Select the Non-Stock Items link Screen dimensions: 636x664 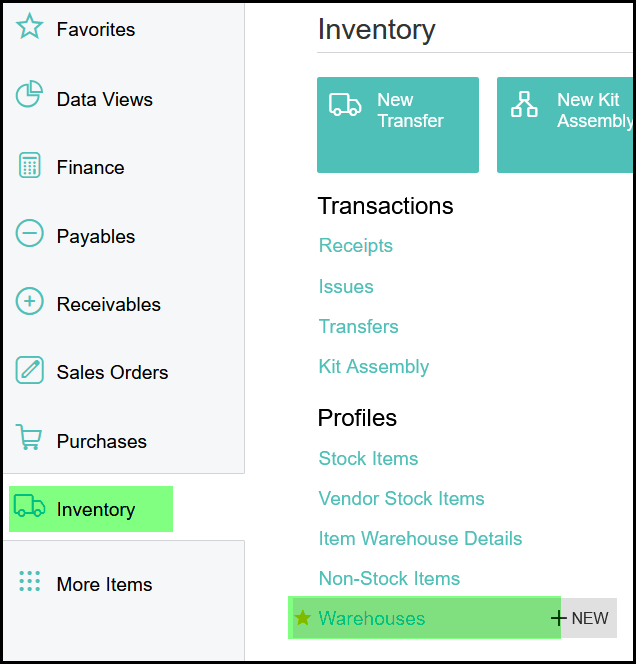click(390, 579)
